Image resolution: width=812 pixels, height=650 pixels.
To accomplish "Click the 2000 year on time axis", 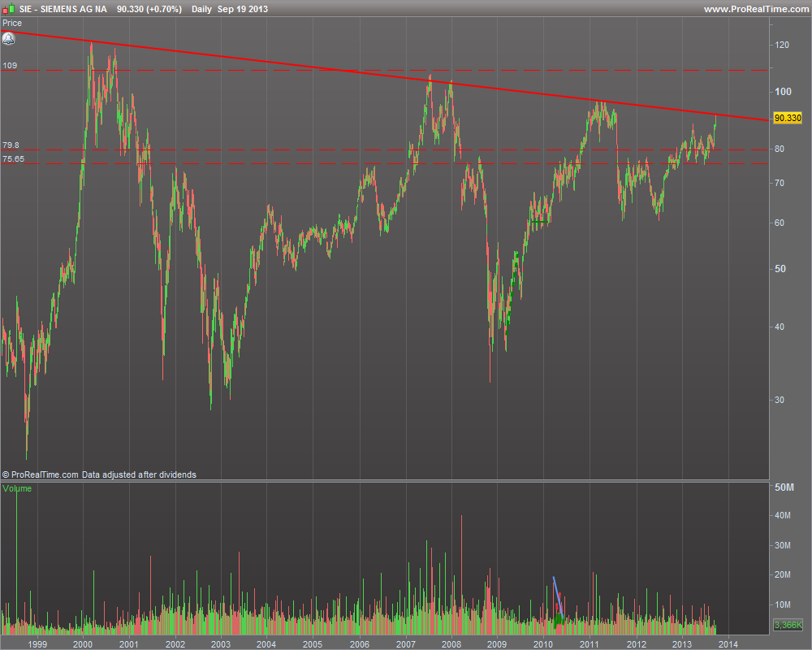I will (x=83, y=643).
